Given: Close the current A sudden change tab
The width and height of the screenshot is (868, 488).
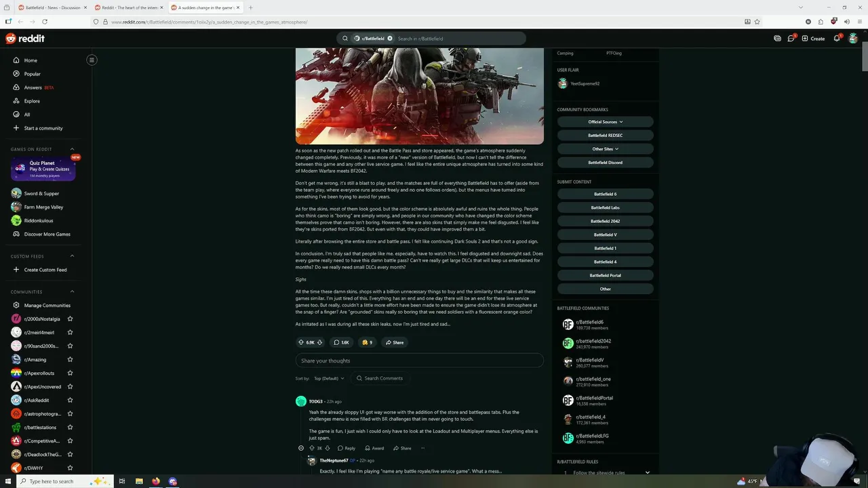Looking at the screenshot, I should (x=237, y=7).
